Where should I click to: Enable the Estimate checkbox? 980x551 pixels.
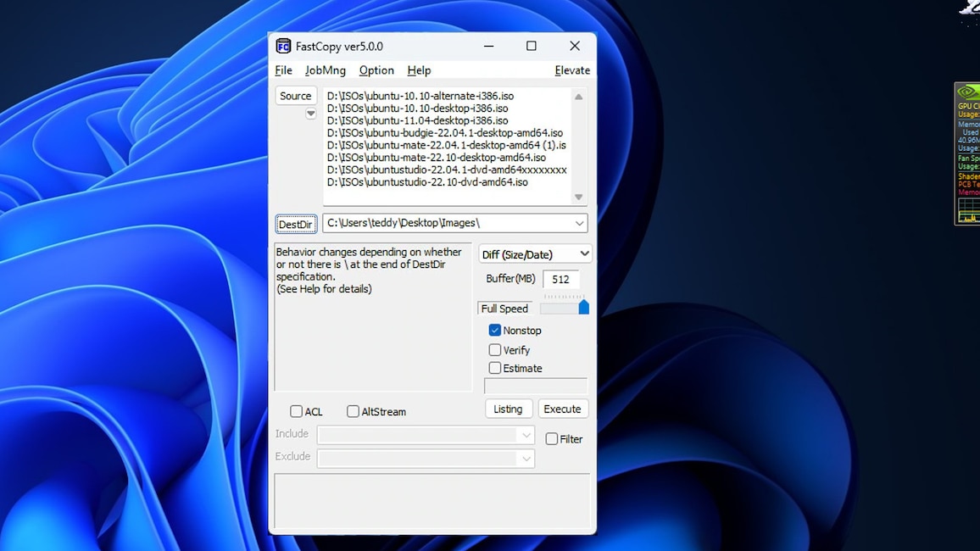point(495,368)
